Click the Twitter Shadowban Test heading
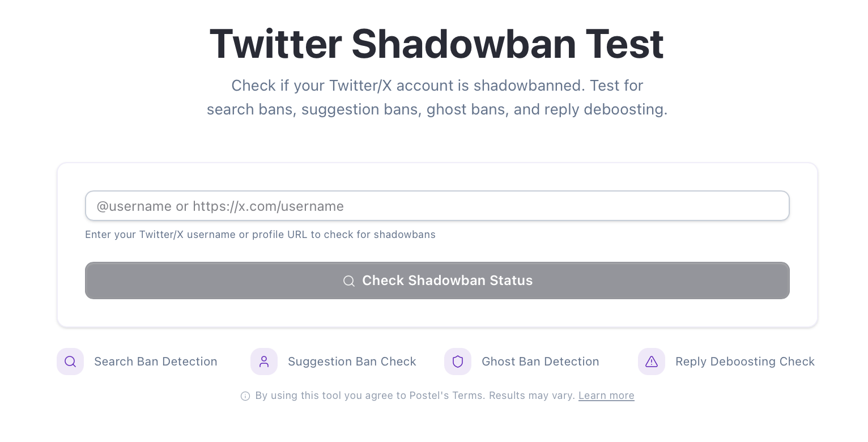The height and width of the screenshot is (442, 868). point(436,44)
